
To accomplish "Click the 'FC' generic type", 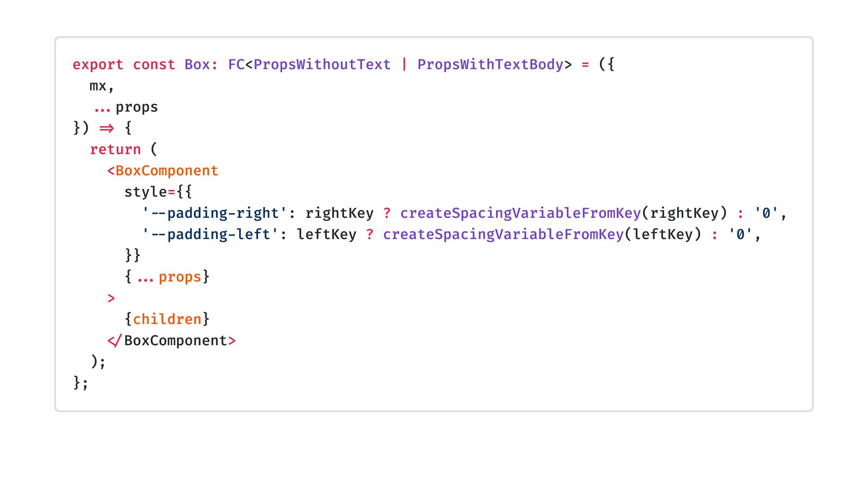I will coord(236,65).
